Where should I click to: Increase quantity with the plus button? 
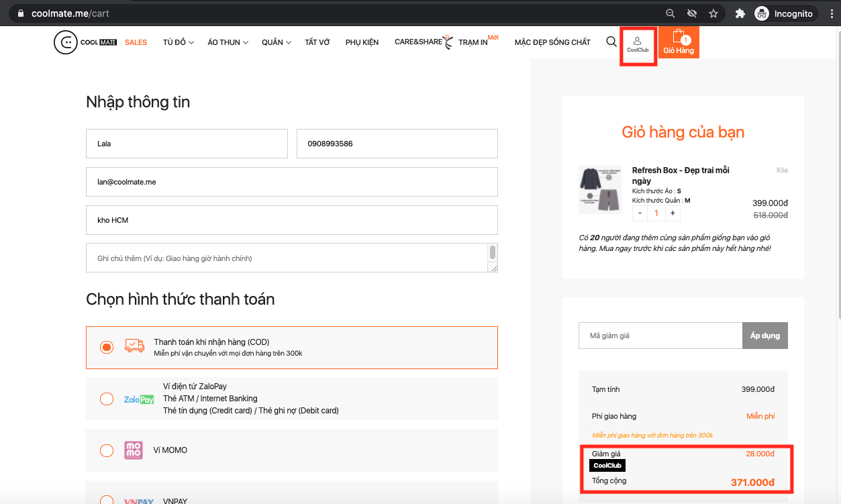pyautogui.click(x=673, y=213)
